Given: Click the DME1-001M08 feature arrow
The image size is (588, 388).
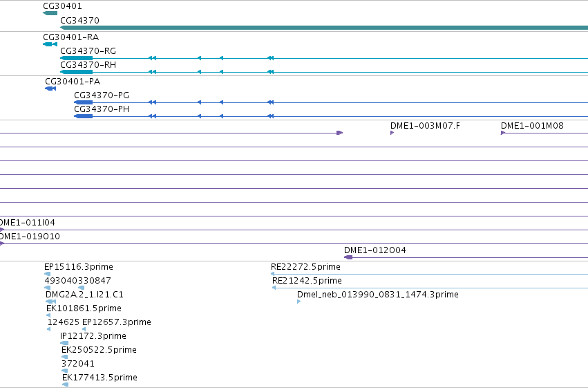Looking at the screenshot, I should pos(503,133).
